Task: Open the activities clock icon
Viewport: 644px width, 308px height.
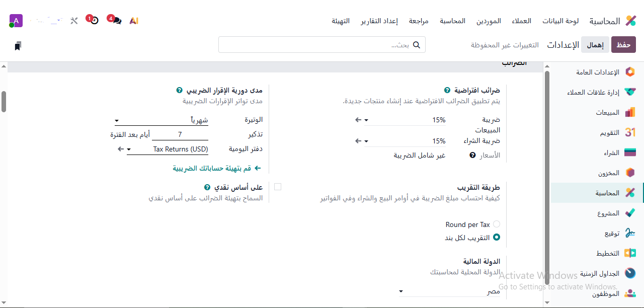Action: 94,21
